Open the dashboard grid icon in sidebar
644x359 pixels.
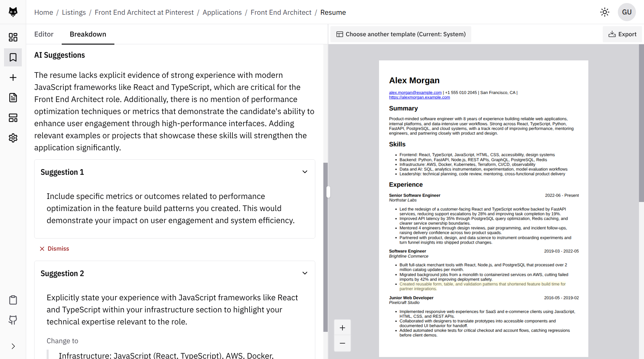[13, 37]
